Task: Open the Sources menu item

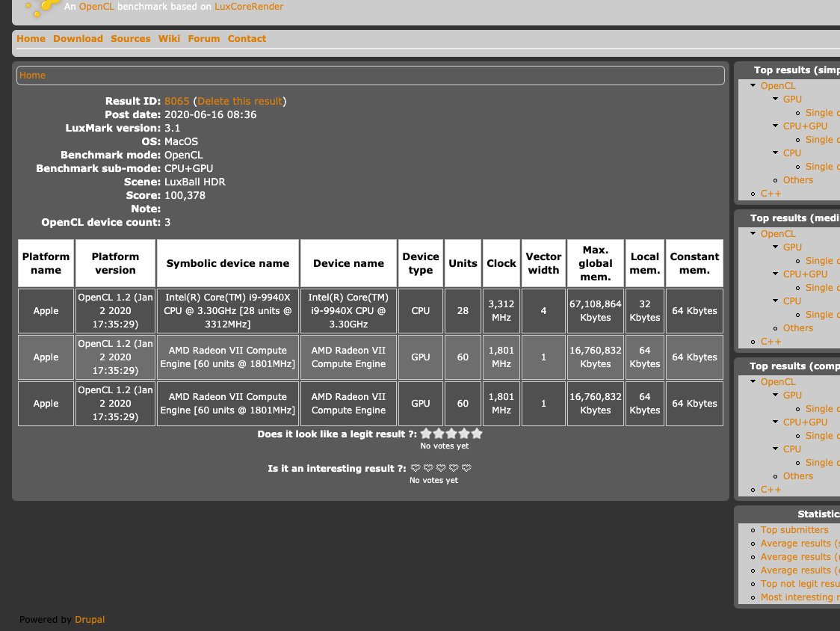Action: click(130, 39)
